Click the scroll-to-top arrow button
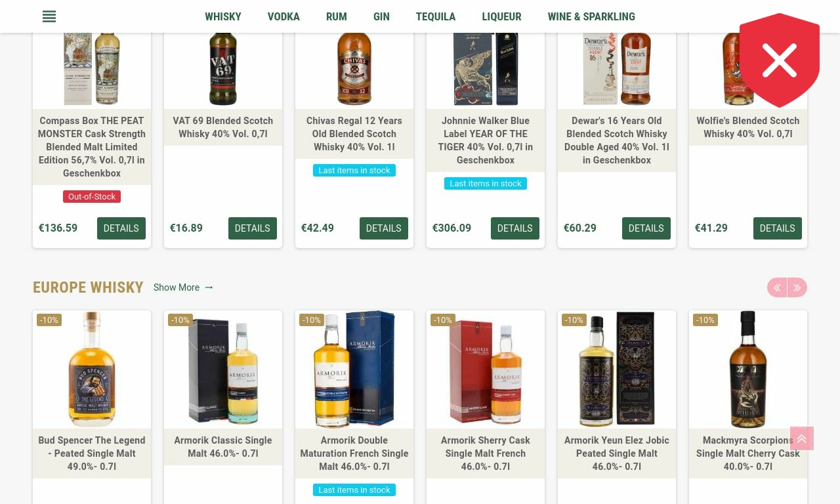This screenshot has height=504, width=840. pyautogui.click(x=802, y=438)
